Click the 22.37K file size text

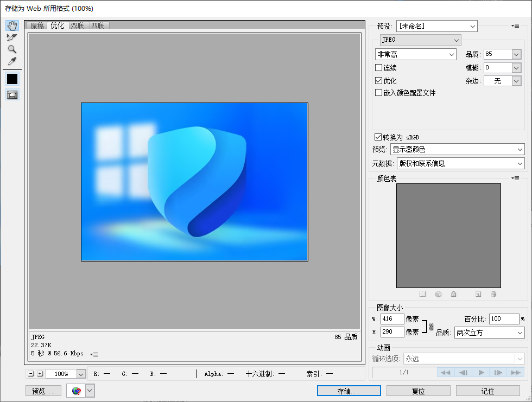[x=41, y=345]
